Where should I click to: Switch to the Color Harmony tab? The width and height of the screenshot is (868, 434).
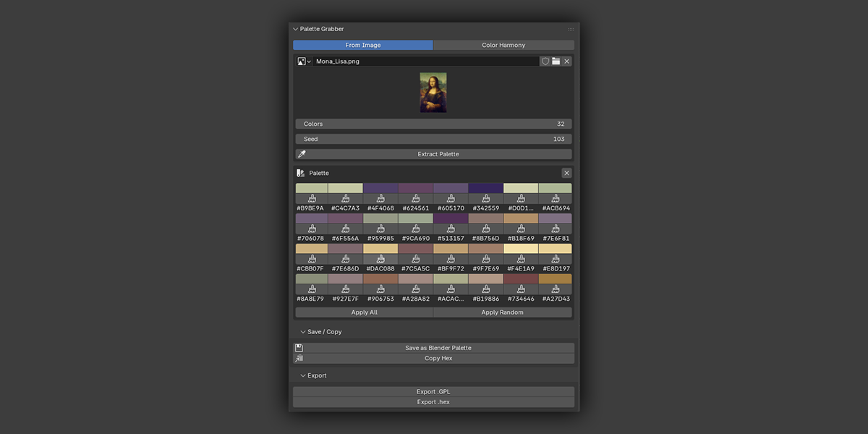coord(503,45)
